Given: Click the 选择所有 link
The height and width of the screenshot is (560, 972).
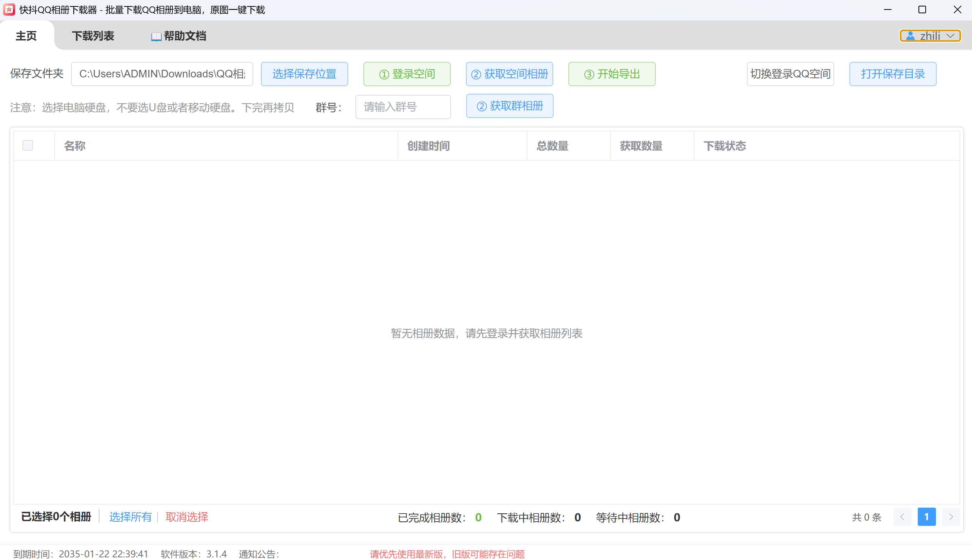Looking at the screenshot, I should coord(131,517).
